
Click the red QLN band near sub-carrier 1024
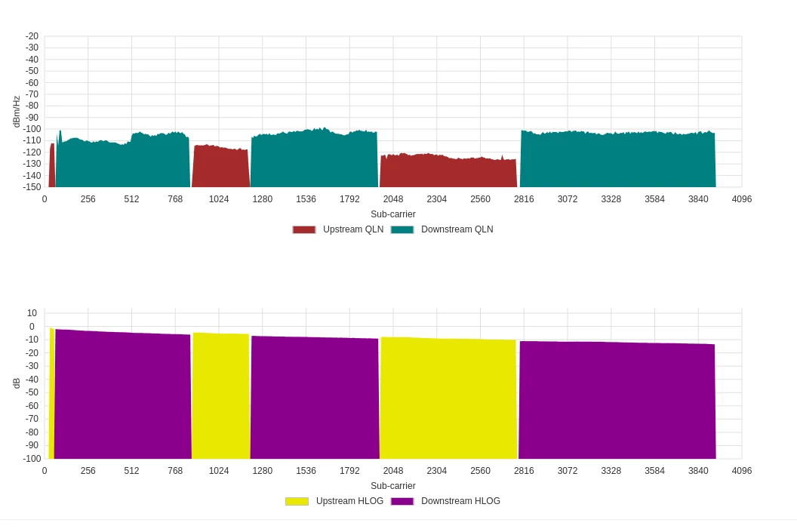point(220,167)
